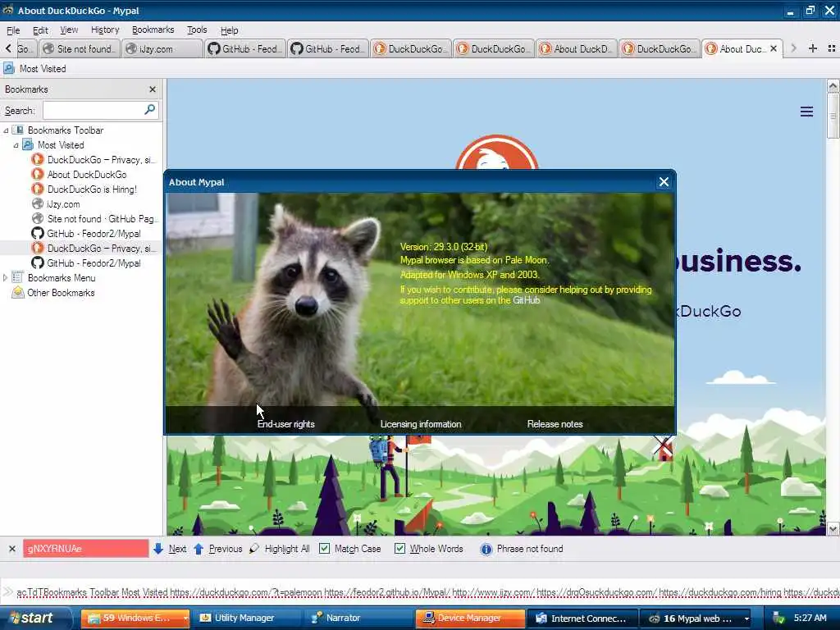Click the globe icon beside iJzy.com bookmark

coord(38,204)
